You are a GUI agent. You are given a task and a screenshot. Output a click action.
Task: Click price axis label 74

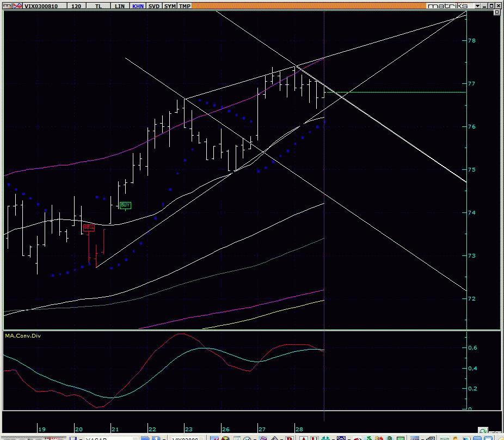(x=471, y=212)
